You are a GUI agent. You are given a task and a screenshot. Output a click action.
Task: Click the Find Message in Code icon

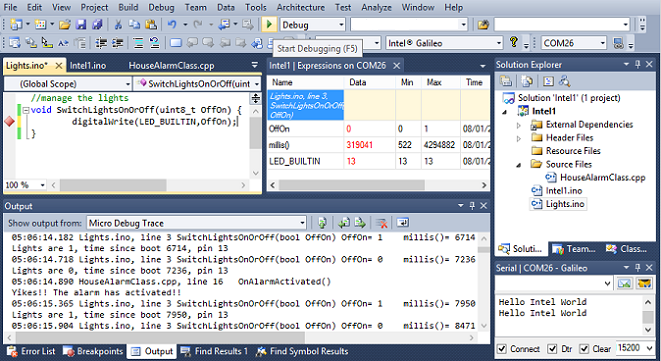pyautogui.click(x=322, y=223)
